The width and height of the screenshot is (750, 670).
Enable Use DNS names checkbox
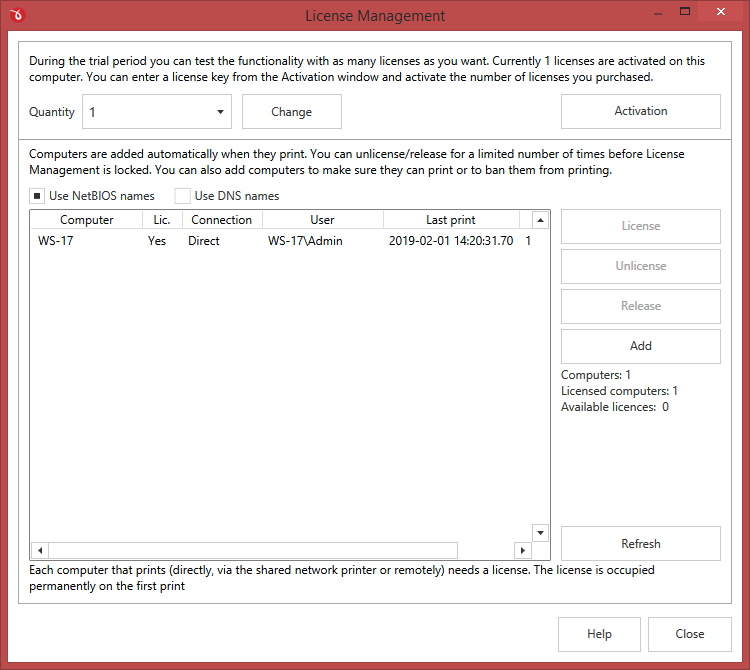pyautogui.click(x=182, y=196)
